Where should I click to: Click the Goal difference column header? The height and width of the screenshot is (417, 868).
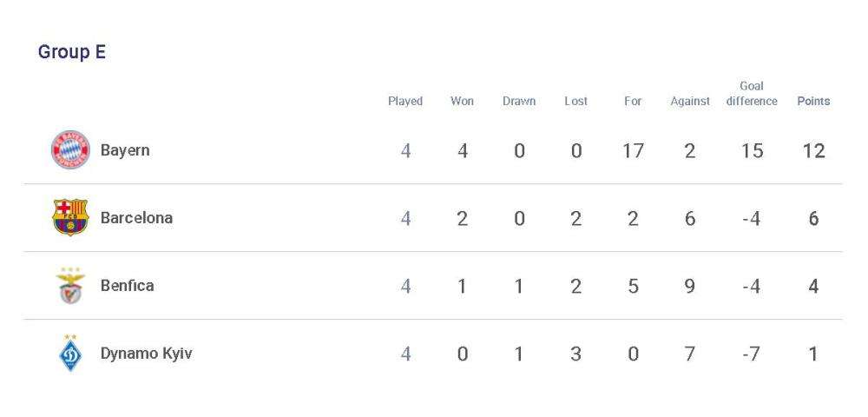(x=752, y=94)
